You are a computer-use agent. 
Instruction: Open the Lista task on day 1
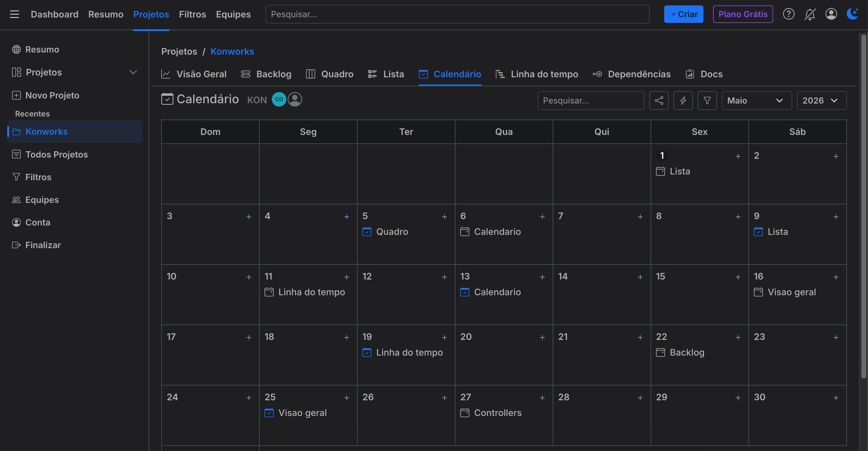click(x=673, y=171)
